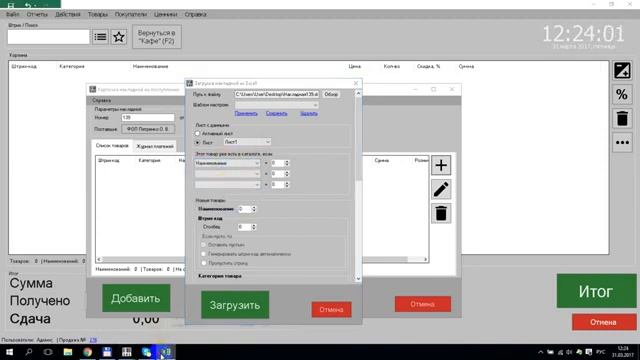Image resolution: width=640 pixels, height=360 pixels.
Task: Open the Ценники menu
Action: (165, 14)
